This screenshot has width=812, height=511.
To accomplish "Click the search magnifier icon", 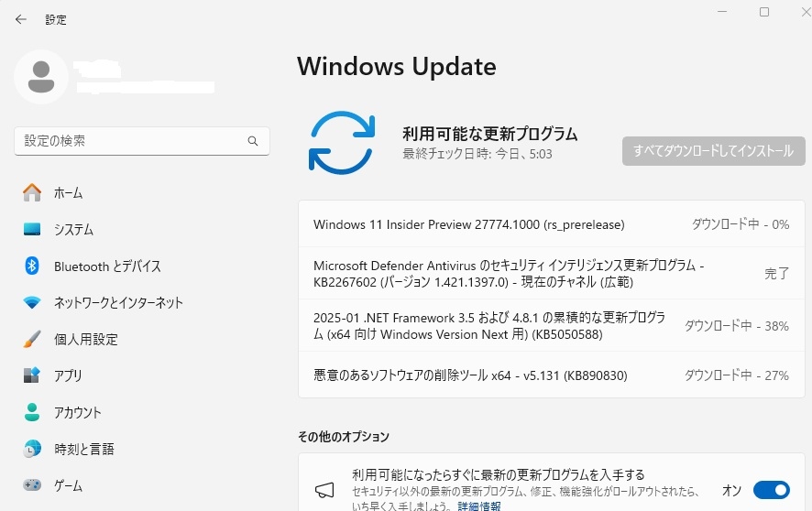I will pyautogui.click(x=253, y=141).
